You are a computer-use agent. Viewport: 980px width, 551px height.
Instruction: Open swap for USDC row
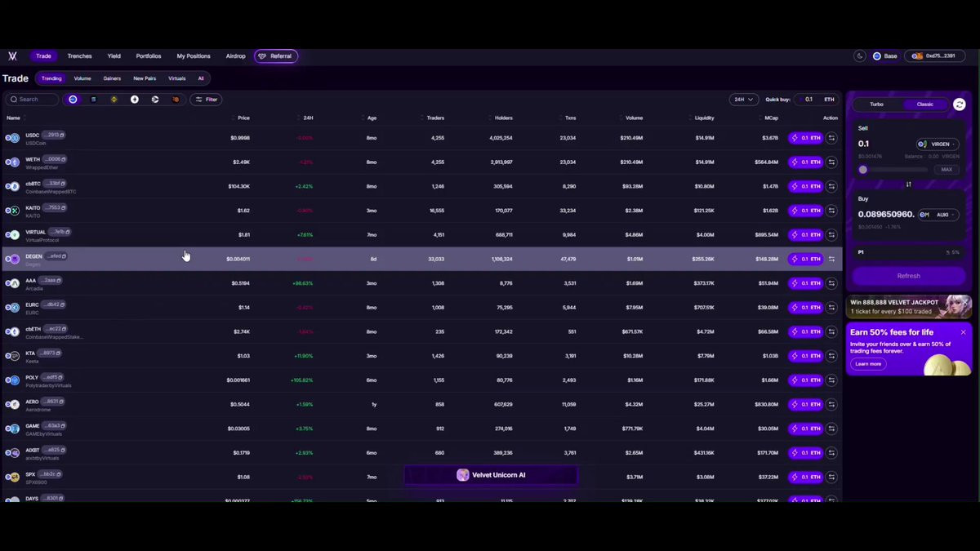831,138
